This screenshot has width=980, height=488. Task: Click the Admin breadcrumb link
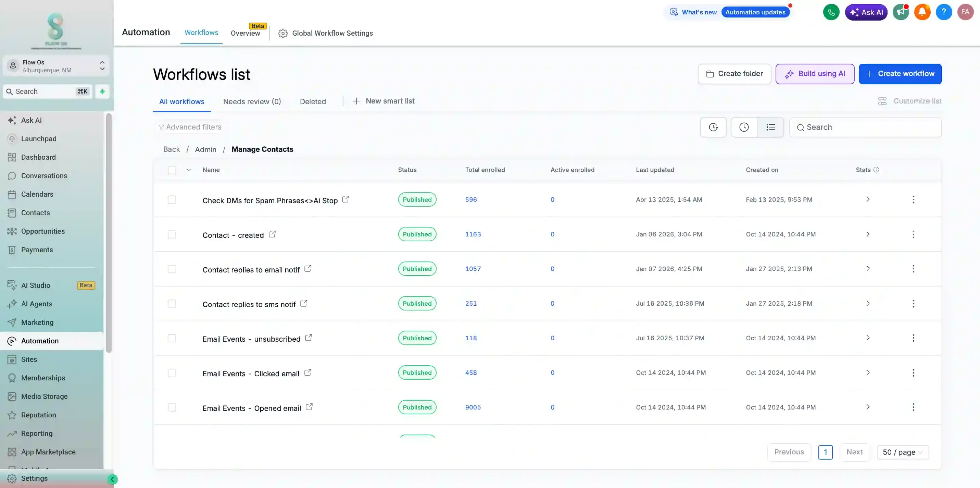tap(205, 150)
